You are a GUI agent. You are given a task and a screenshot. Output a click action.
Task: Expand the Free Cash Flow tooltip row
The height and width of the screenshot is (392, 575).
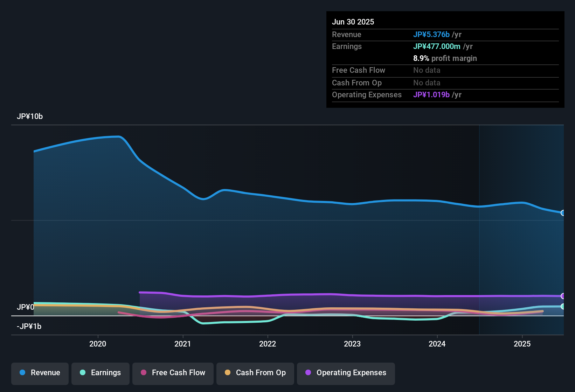tap(359, 70)
